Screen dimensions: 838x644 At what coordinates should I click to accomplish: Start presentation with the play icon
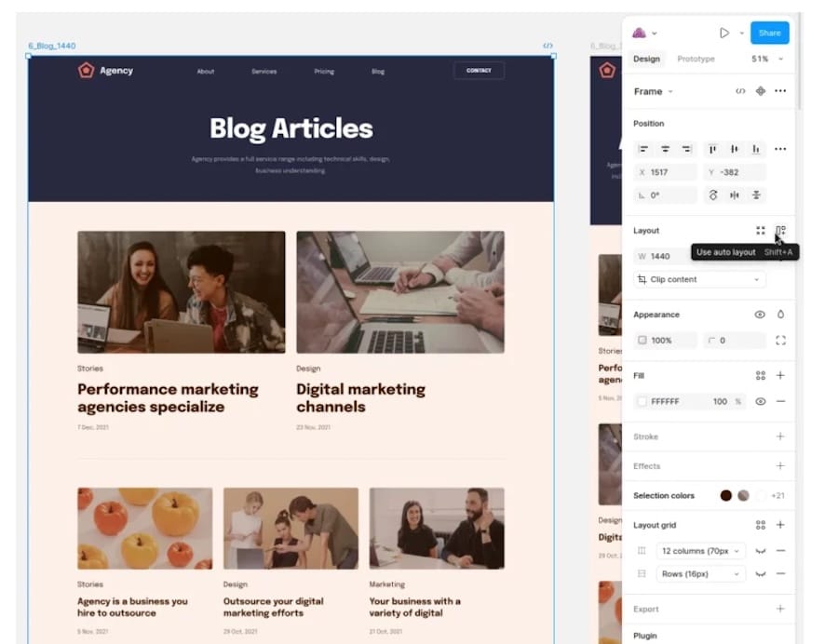[725, 32]
